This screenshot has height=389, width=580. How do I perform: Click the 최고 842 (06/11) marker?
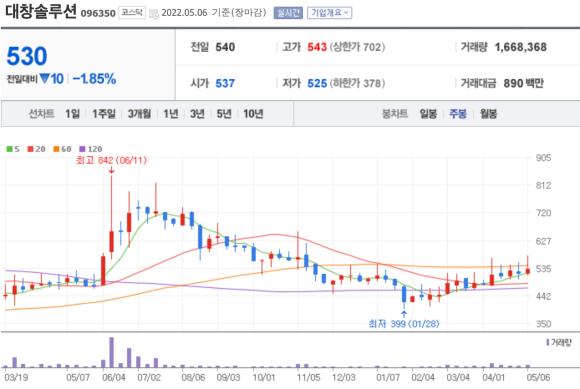[111, 160]
